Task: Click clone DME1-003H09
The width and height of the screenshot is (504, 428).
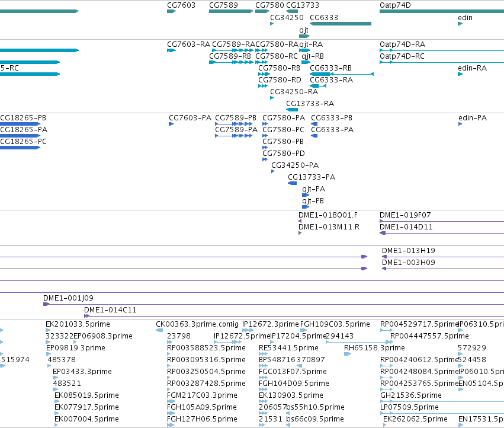Action: point(409,263)
